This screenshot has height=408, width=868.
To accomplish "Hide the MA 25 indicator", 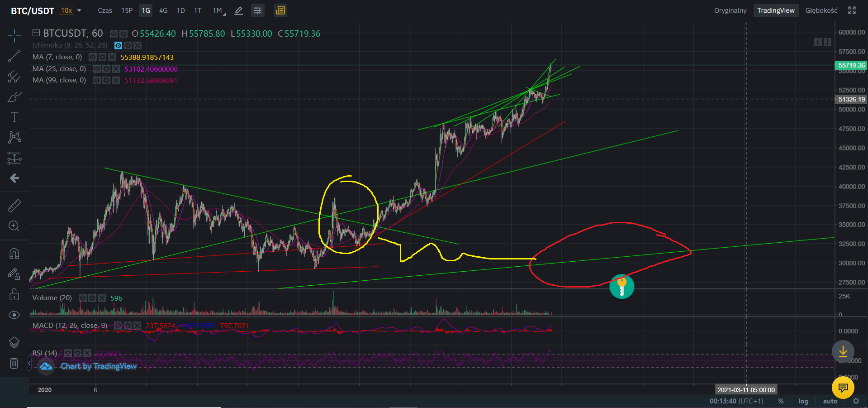I will 97,69.
